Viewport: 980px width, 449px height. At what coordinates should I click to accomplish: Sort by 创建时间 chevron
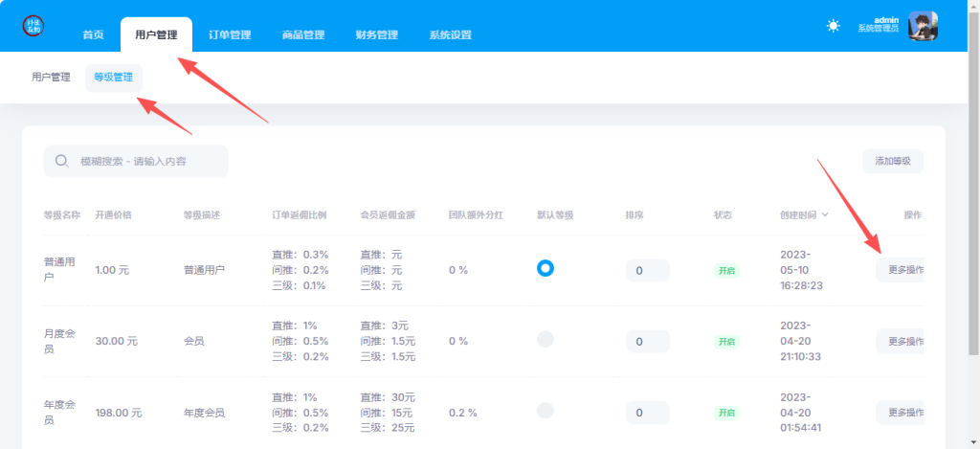coord(825,214)
